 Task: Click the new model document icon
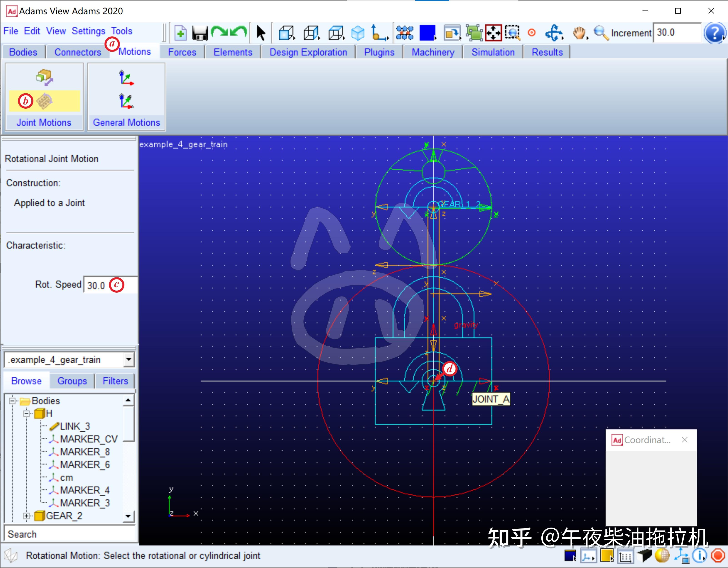point(180,33)
